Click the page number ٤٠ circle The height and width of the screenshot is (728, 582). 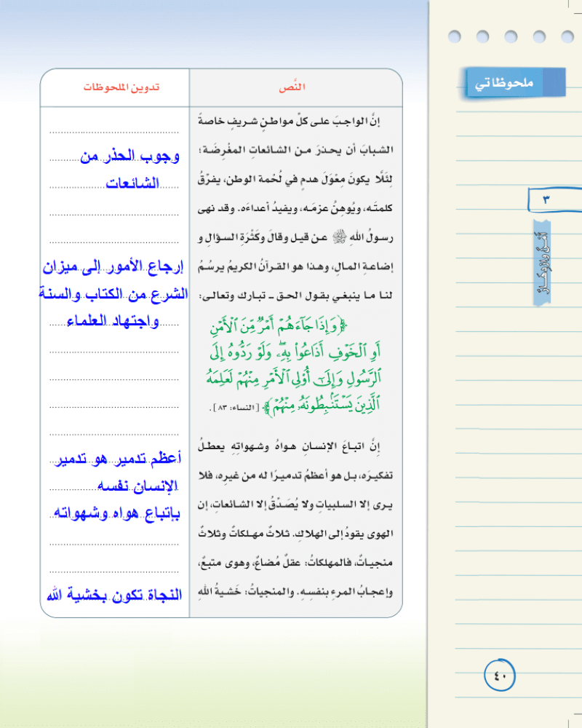point(499,675)
